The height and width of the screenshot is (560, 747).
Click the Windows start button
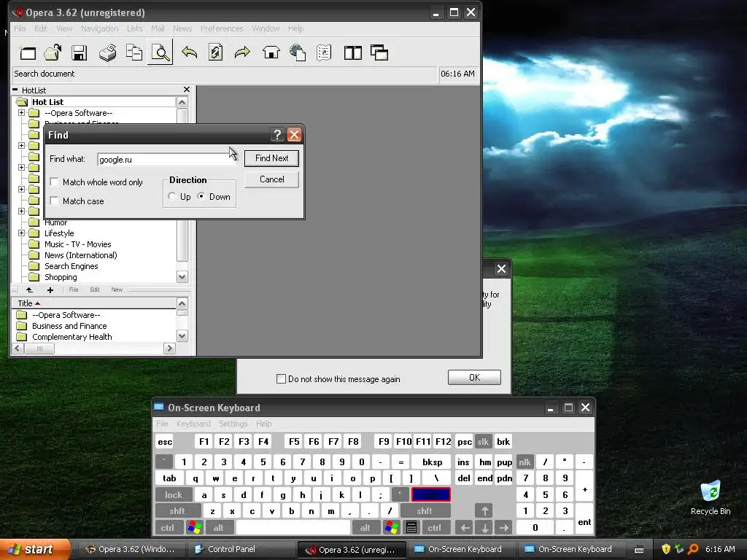click(x=34, y=549)
